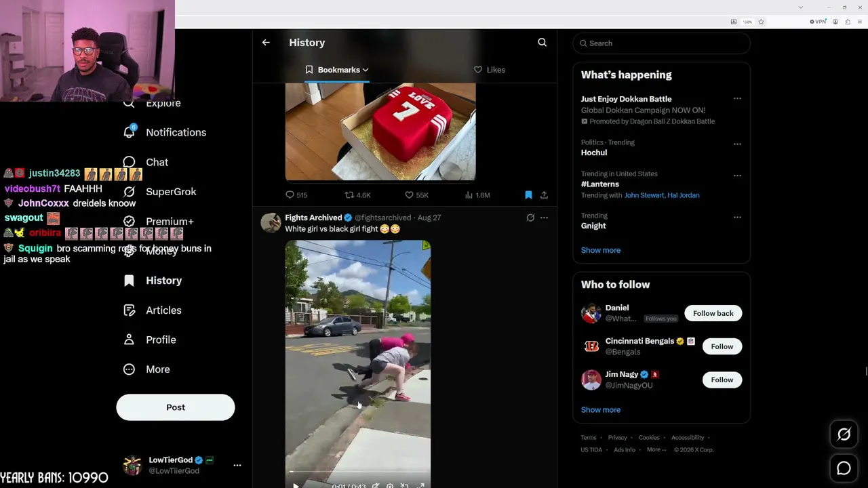Bookmark this page with the browser star

[761, 22]
